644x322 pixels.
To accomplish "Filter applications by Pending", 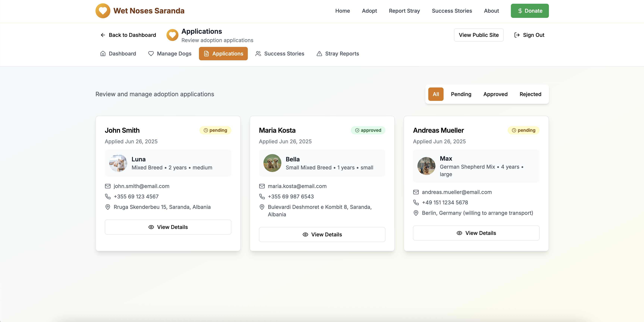I will pyautogui.click(x=461, y=94).
